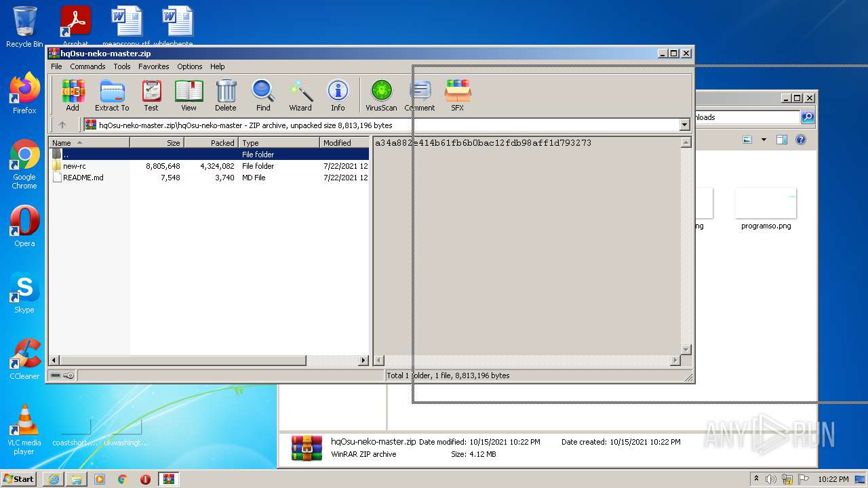The height and width of the screenshot is (488, 868).
Task: Click comment pane vertical scroll up arrow
Action: (x=686, y=142)
